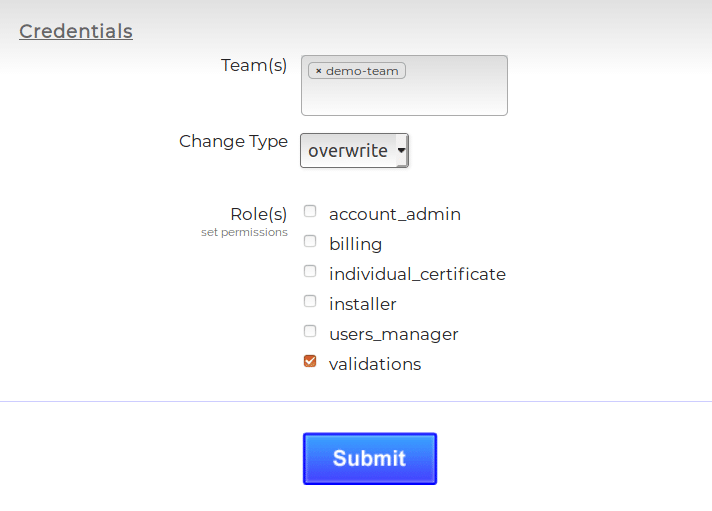This screenshot has height=511, width=712.
Task: Check the individual_certificate checkbox
Action: 310,272
